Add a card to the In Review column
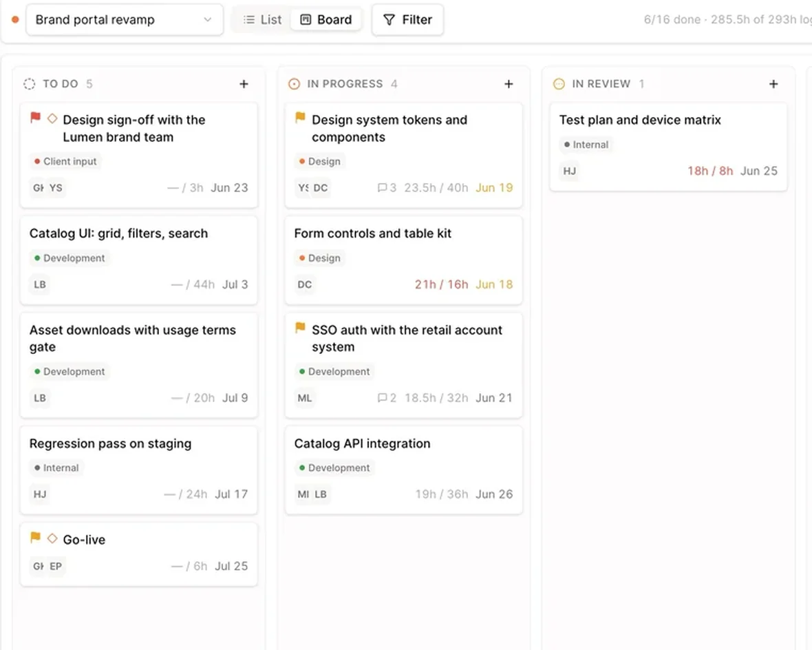This screenshot has height=650, width=812. coord(773,84)
